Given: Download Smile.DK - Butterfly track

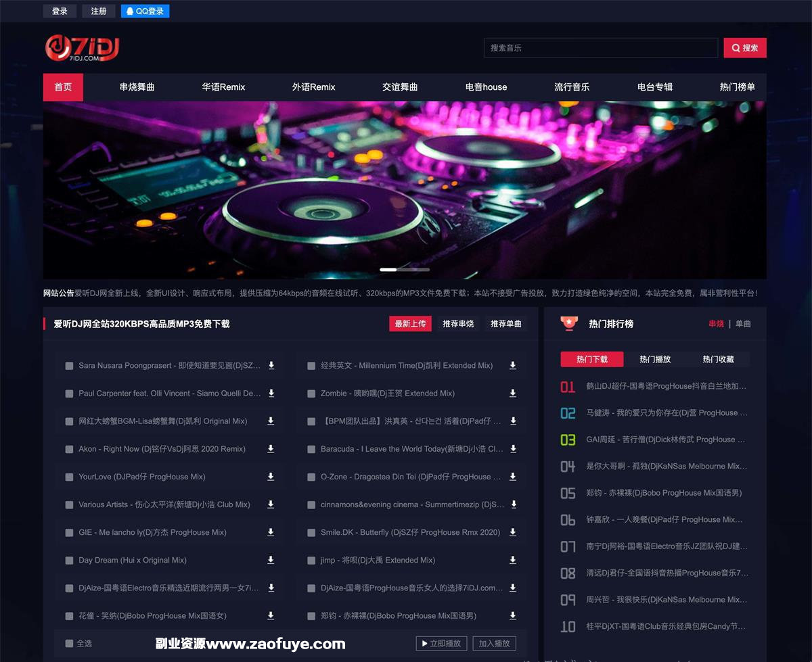Looking at the screenshot, I should [x=513, y=533].
